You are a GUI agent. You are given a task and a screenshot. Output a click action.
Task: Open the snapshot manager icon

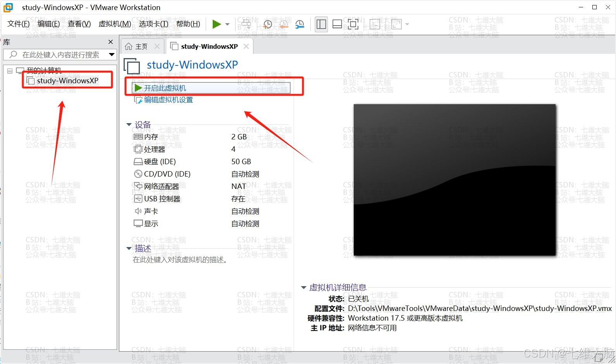coord(300,24)
